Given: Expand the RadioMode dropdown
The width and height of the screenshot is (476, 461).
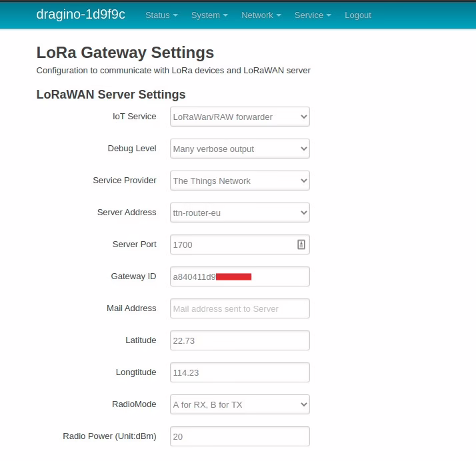Looking at the screenshot, I should click(x=240, y=404).
